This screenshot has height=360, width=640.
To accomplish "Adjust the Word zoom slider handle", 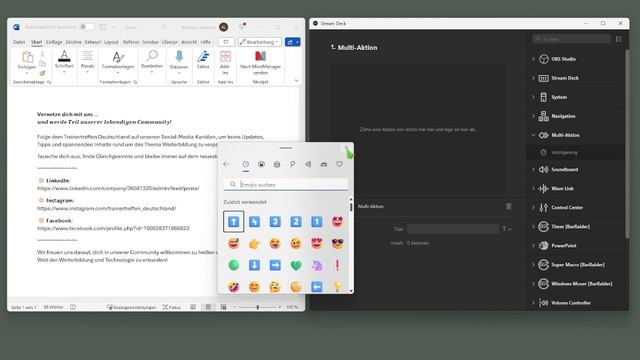I will tap(258, 307).
